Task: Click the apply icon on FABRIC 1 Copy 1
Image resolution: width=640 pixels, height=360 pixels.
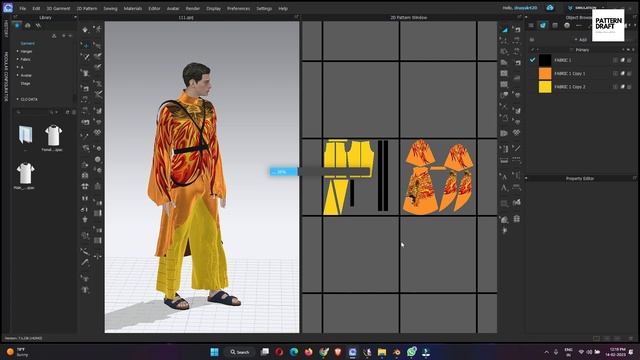Action: tap(622, 73)
